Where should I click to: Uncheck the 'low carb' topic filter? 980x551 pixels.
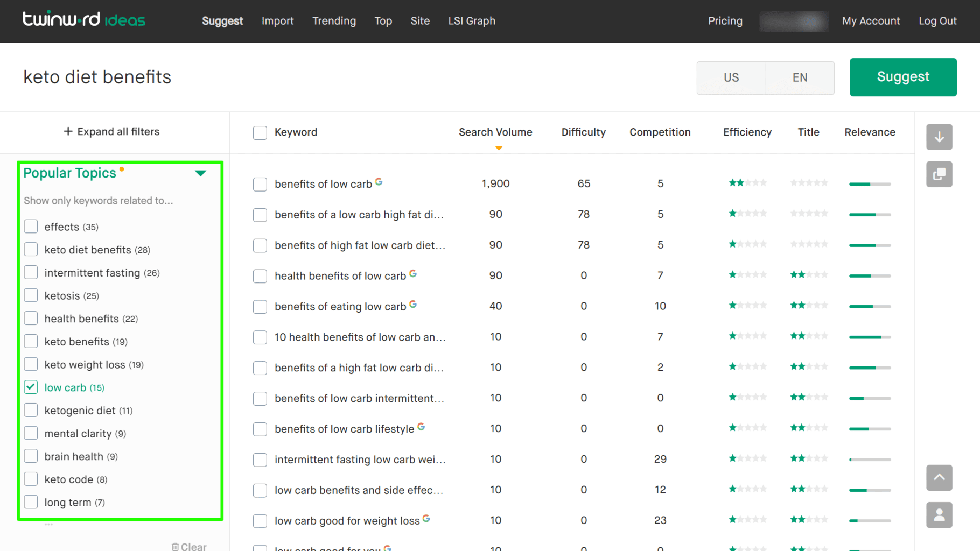tap(31, 387)
